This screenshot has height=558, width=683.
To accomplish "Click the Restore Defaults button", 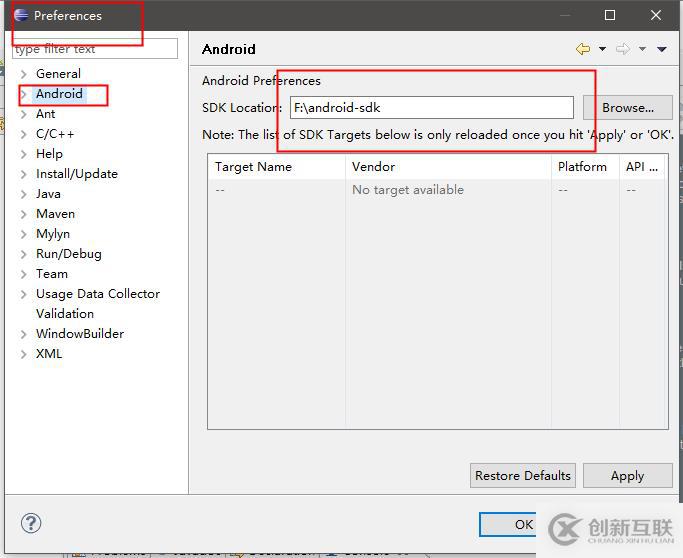I will (x=523, y=475).
